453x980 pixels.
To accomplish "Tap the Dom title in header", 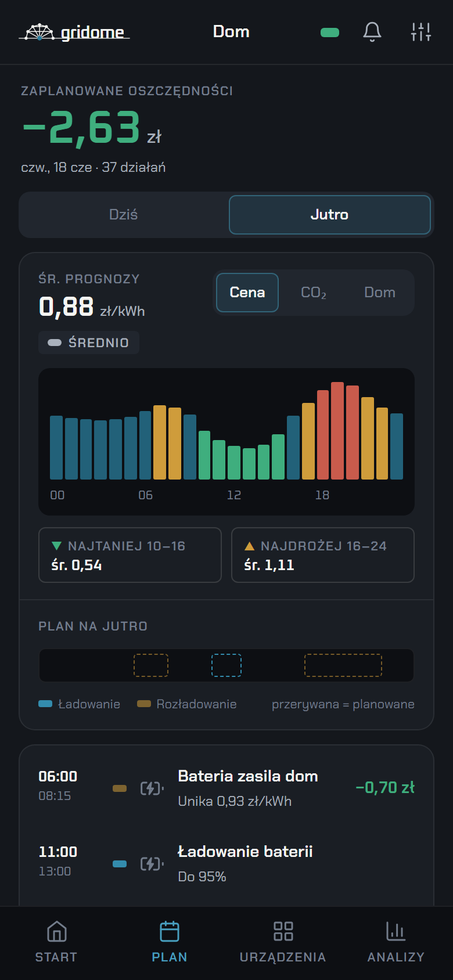I will (x=231, y=31).
